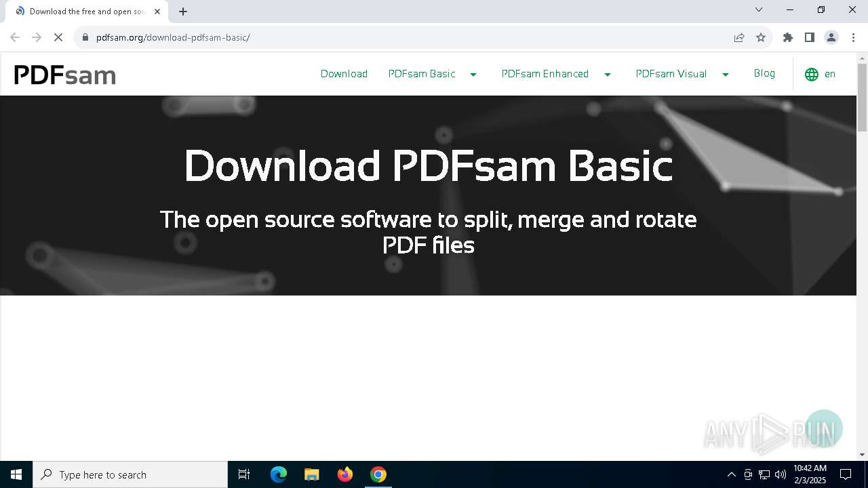Open the browser side panel

pos(810,37)
